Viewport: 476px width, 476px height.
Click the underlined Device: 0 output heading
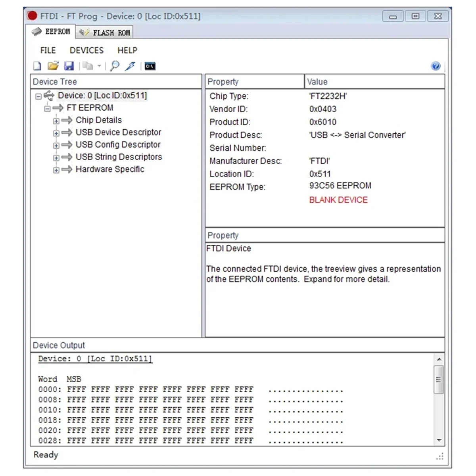(x=95, y=359)
